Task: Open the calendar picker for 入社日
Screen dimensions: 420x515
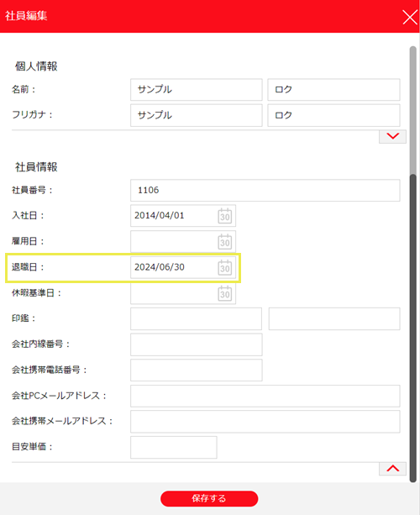Action: 225,216
